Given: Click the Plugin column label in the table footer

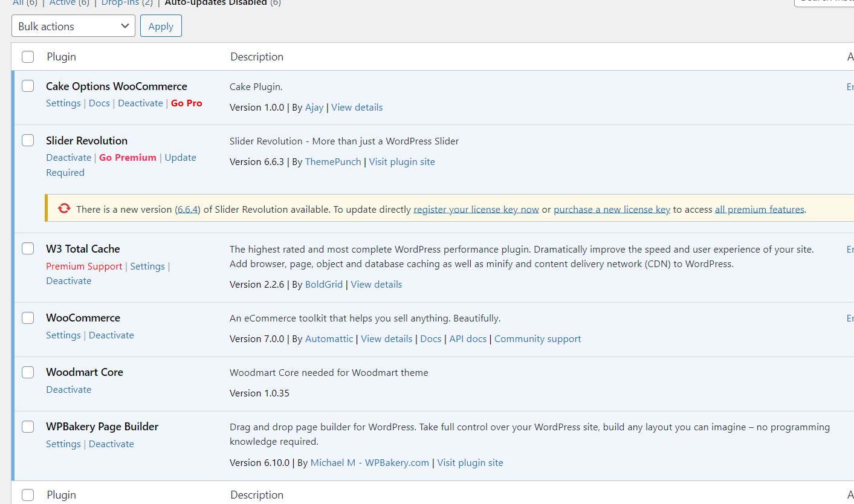Looking at the screenshot, I should click(x=62, y=495).
